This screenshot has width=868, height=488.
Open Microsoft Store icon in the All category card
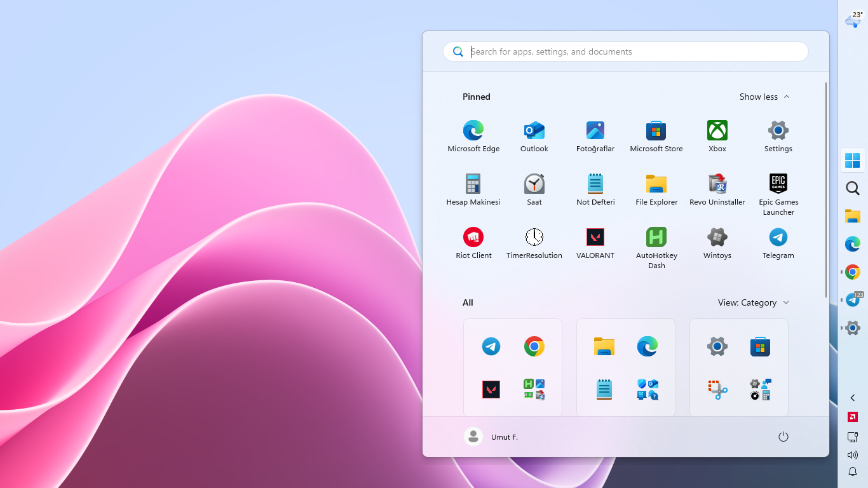click(761, 346)
